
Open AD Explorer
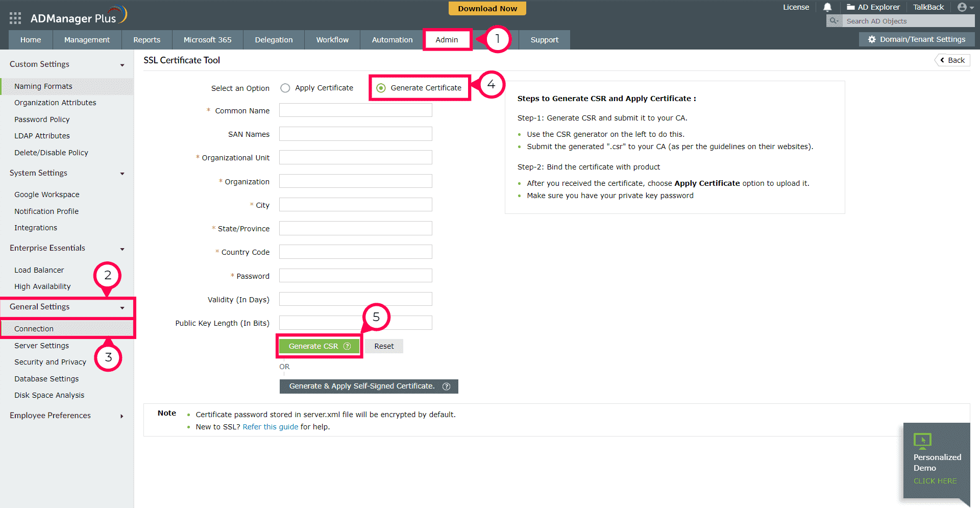[x=873, y=7]
